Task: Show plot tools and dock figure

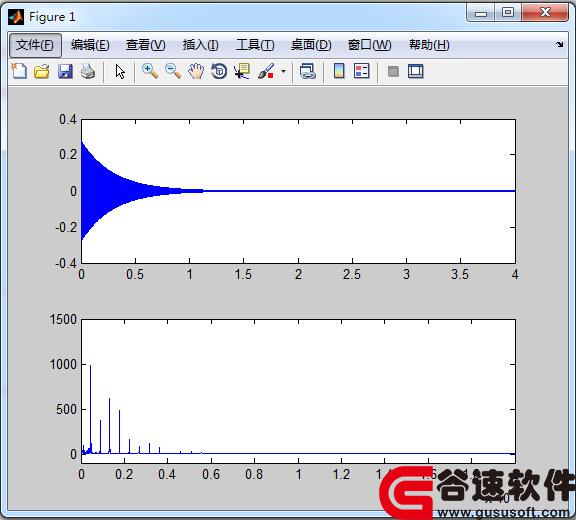Action: tap(416, 71)
